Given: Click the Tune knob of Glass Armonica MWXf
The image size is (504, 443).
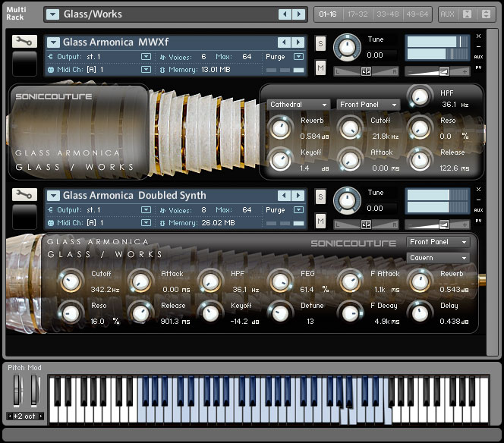Looking at the screenshot, I should point(347,48).
